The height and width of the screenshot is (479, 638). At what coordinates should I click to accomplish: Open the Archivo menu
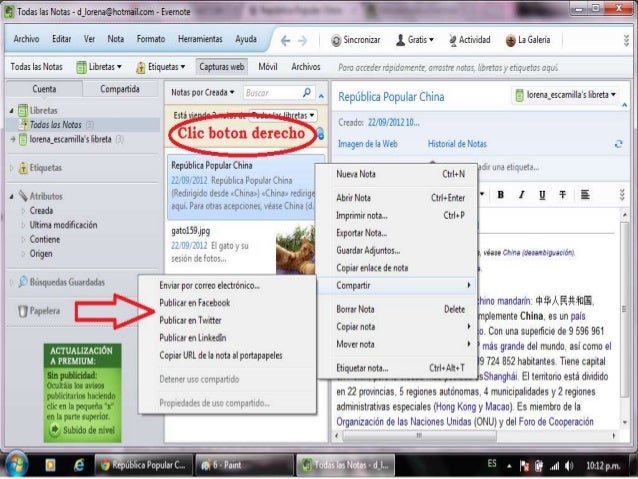pyautogui.click(x=26, y=39)
